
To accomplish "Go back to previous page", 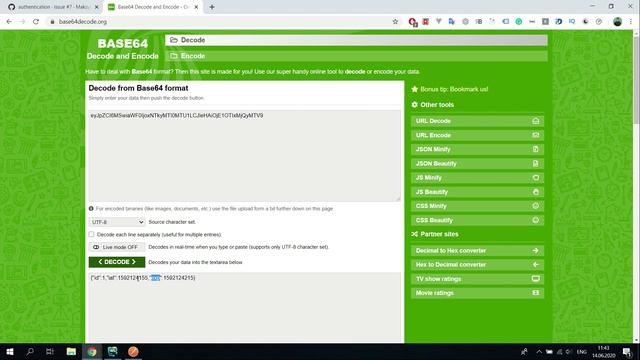I will coord(9,22).
